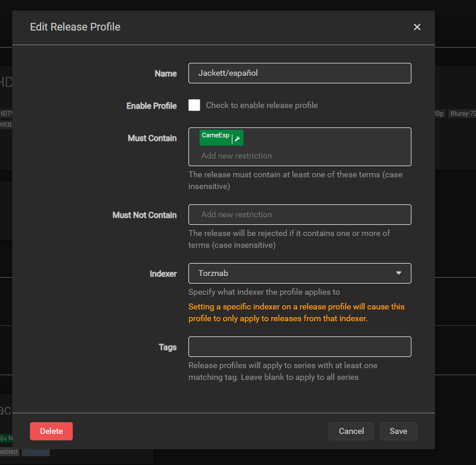
Task: Open the Indexer dropdown showing Torznab
Action: coord(299,274)
